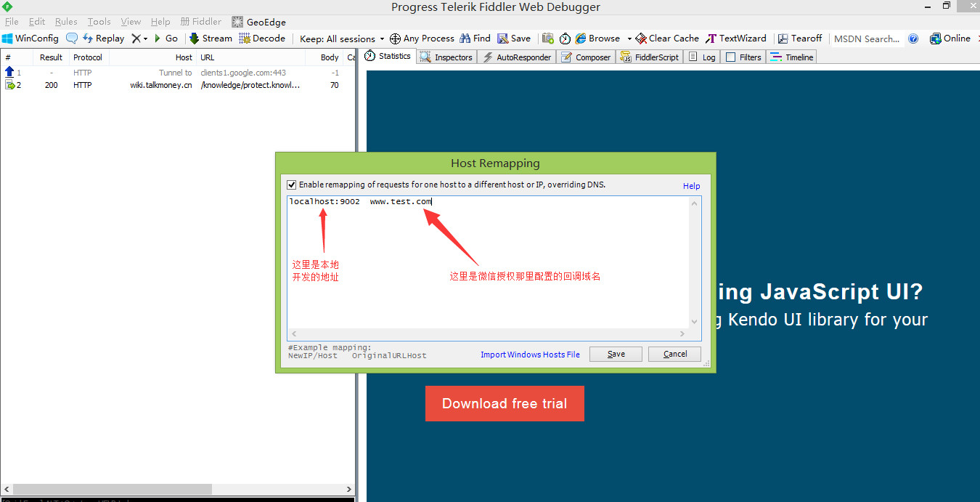
Task: Open the Tools menu
Action: (x=99, y=22)
